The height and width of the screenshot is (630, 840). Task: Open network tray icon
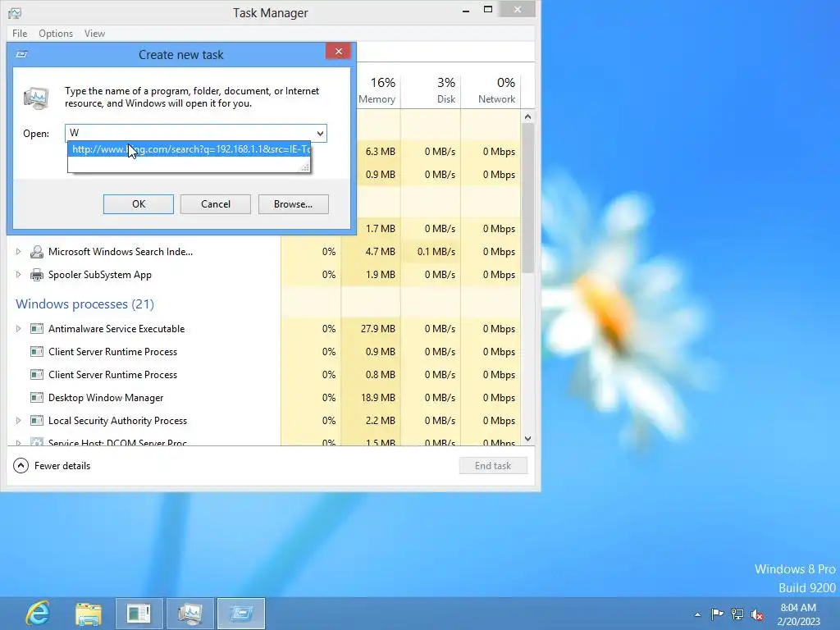point(737,614)
